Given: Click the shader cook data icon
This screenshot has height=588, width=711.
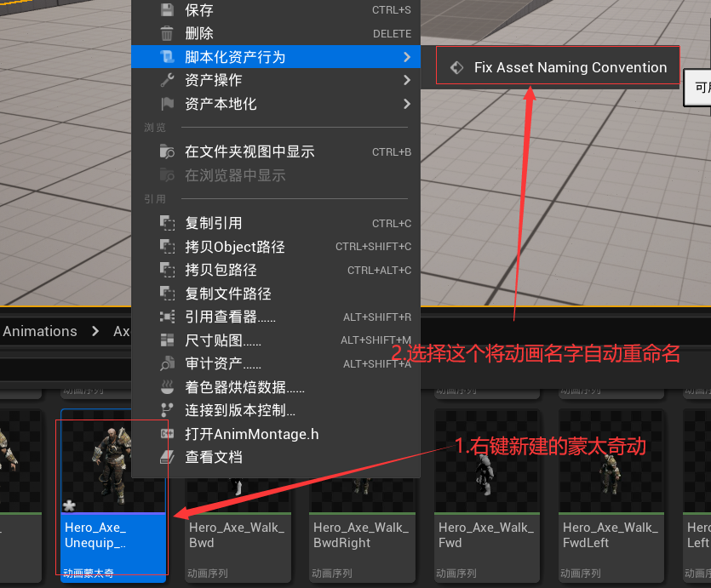Looking at the screenshot, I should (168, 387).
